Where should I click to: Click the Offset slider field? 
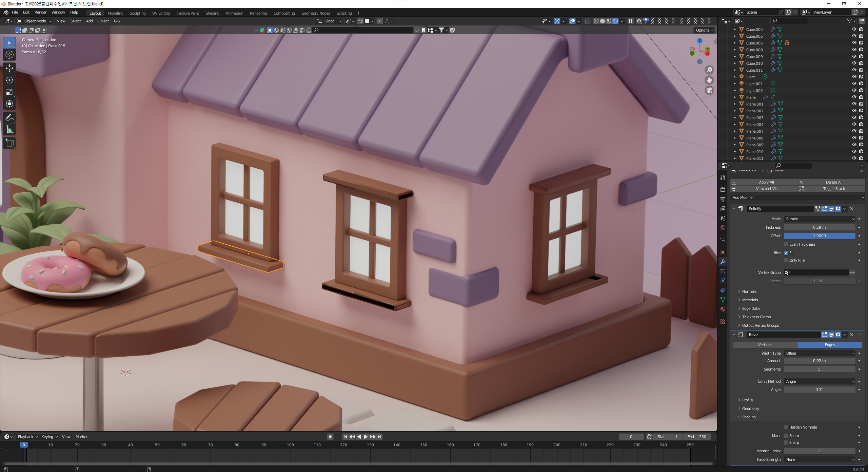[820, 236]
